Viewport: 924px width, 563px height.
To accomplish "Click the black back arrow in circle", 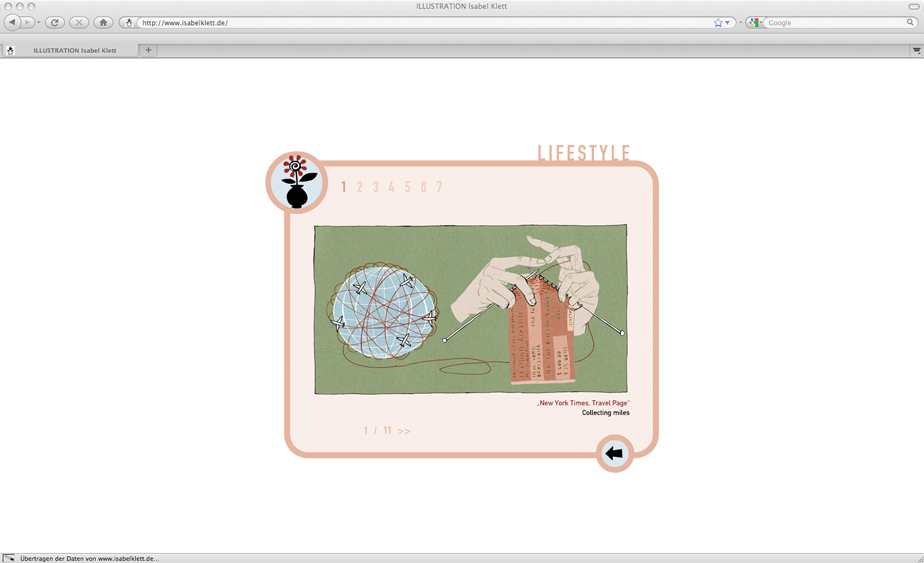I will (614, 454).
